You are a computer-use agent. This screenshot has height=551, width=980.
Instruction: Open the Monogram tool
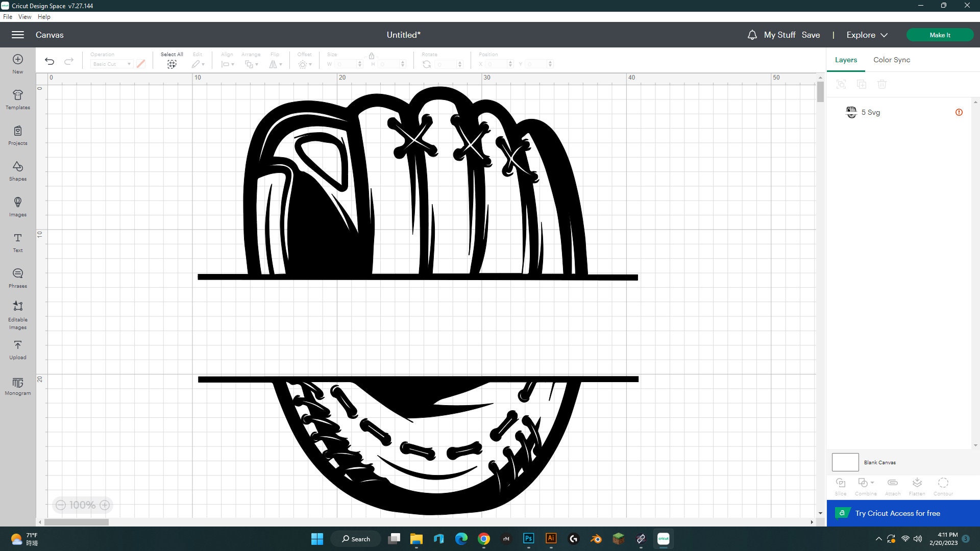click(x=17, y=386)
